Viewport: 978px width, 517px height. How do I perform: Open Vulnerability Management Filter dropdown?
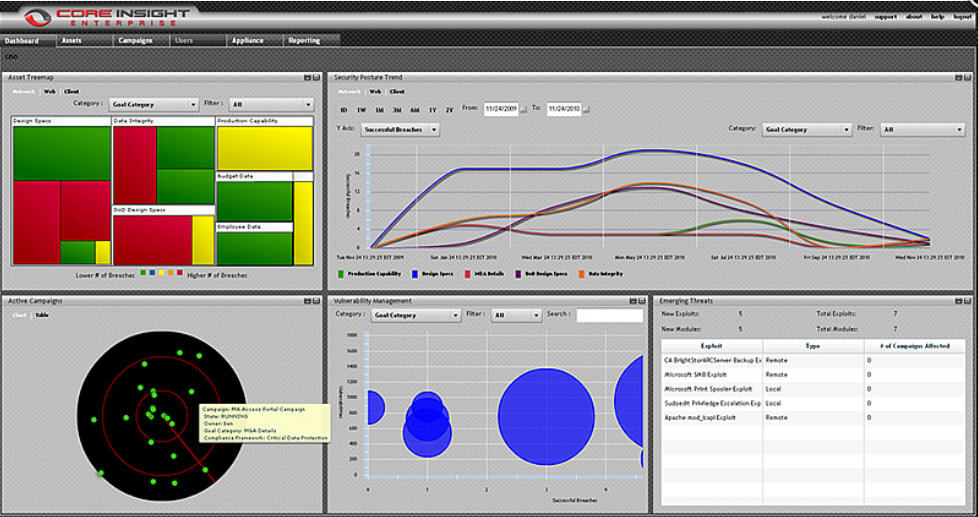click(x=516, y=316)
